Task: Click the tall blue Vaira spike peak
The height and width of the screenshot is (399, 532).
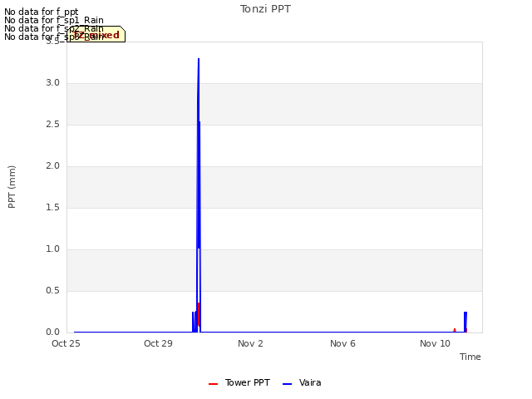Action: click(199, 60)
